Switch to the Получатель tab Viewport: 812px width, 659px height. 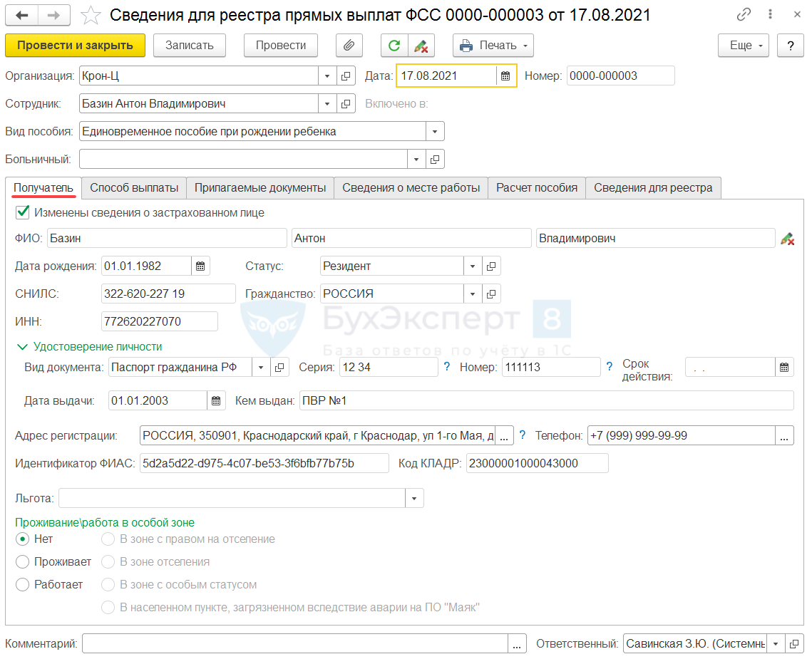tap(43, 188)
